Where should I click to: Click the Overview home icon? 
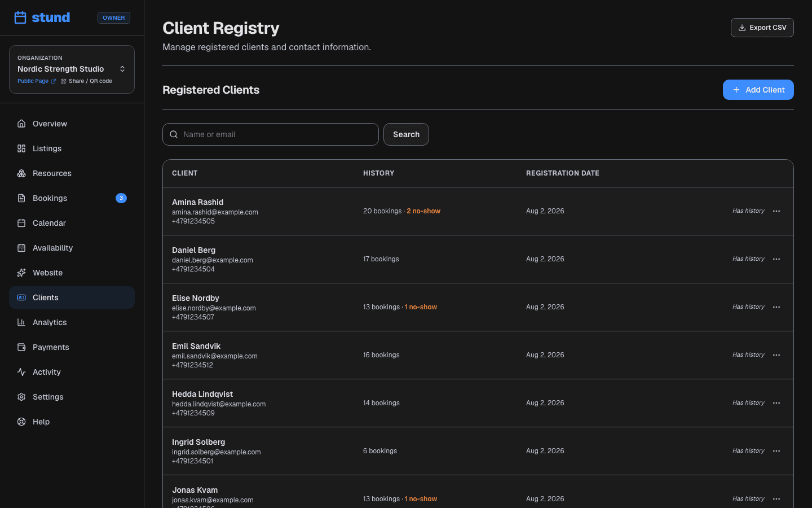click(x=21, y=124)
